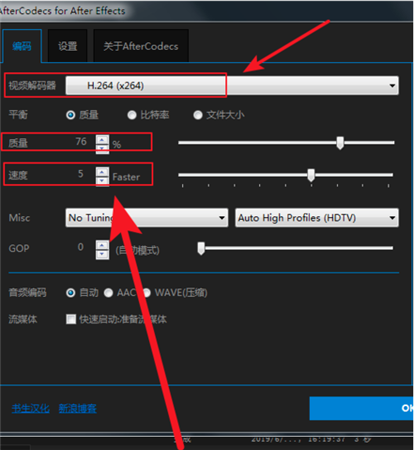Select the 文件大小 radio button
The height and width of the screenshot is (450, 414).
pos(198,115)
